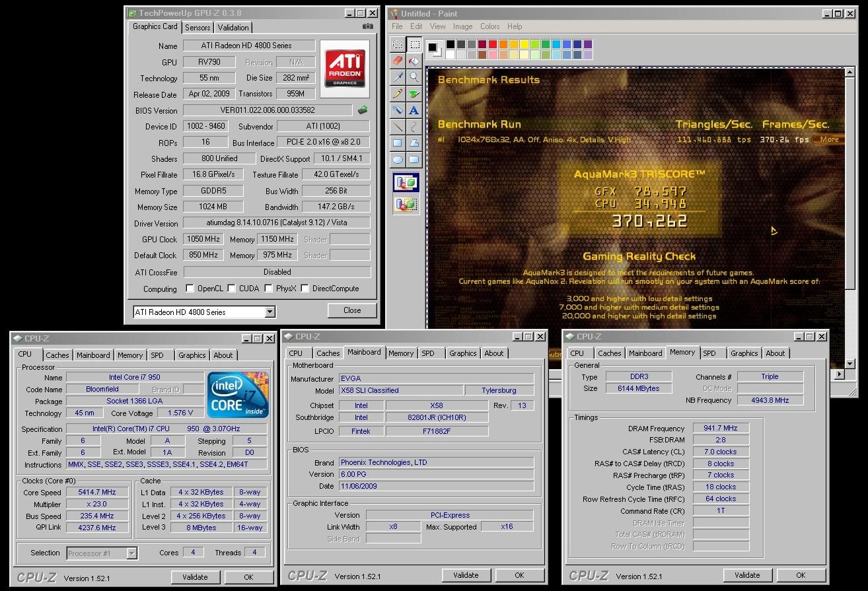Open the File menu in Paint
868x591 pixels.
(x=397, y=26)
